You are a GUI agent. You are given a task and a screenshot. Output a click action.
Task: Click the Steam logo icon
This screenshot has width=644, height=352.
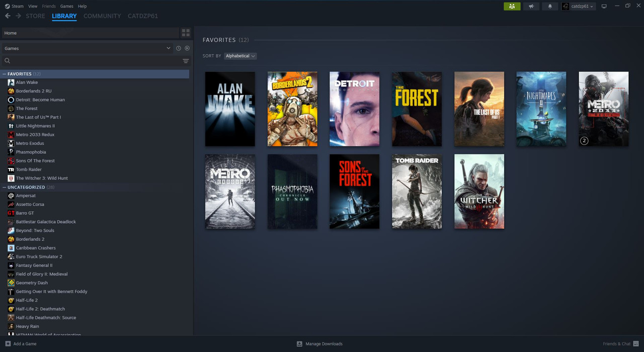[7, 6]
